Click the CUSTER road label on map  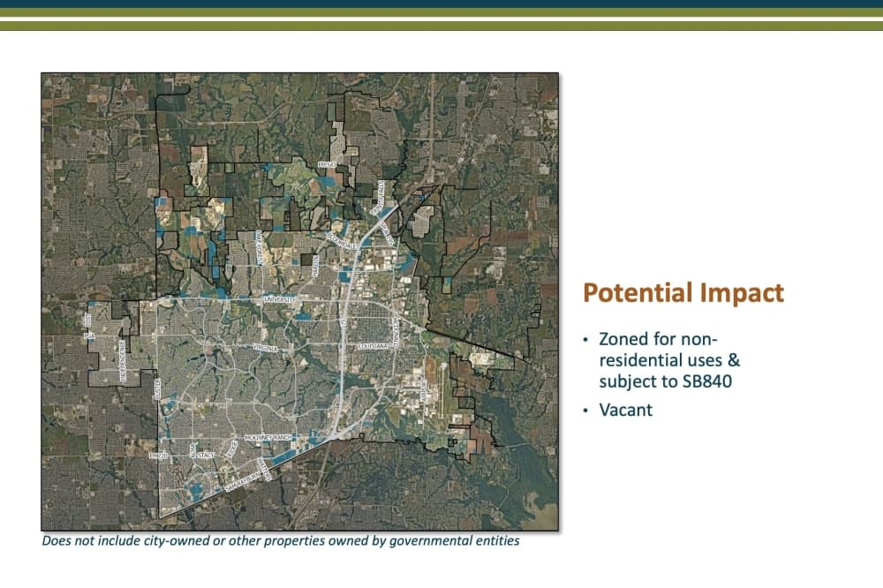158,389
